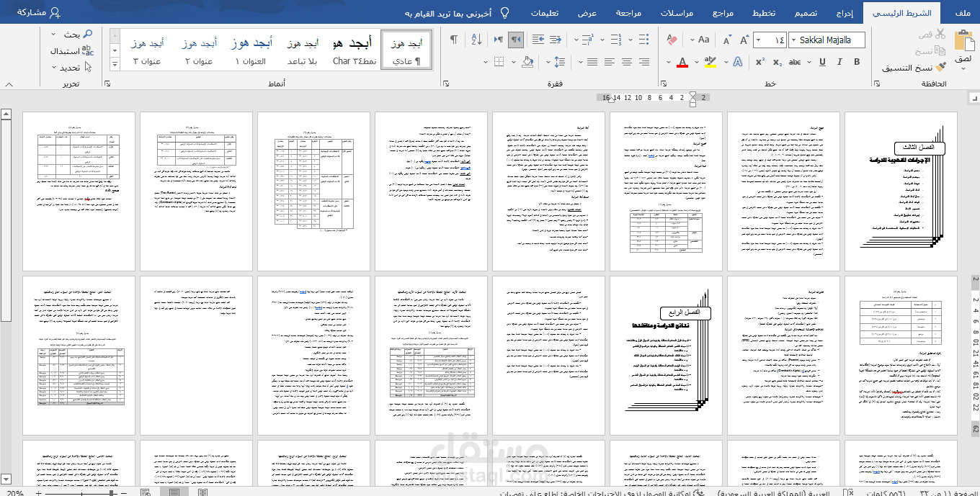Open Paragraph dialog launcher (فقرة group)
This screenshot has width=980, height=496.
(446, 84)
